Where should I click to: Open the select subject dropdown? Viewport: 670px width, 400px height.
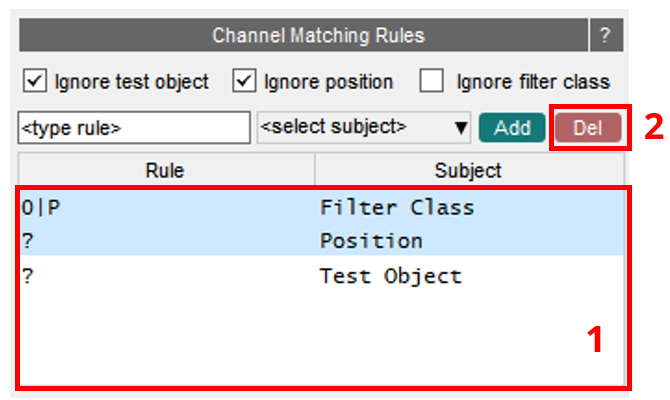coord(364,127)
